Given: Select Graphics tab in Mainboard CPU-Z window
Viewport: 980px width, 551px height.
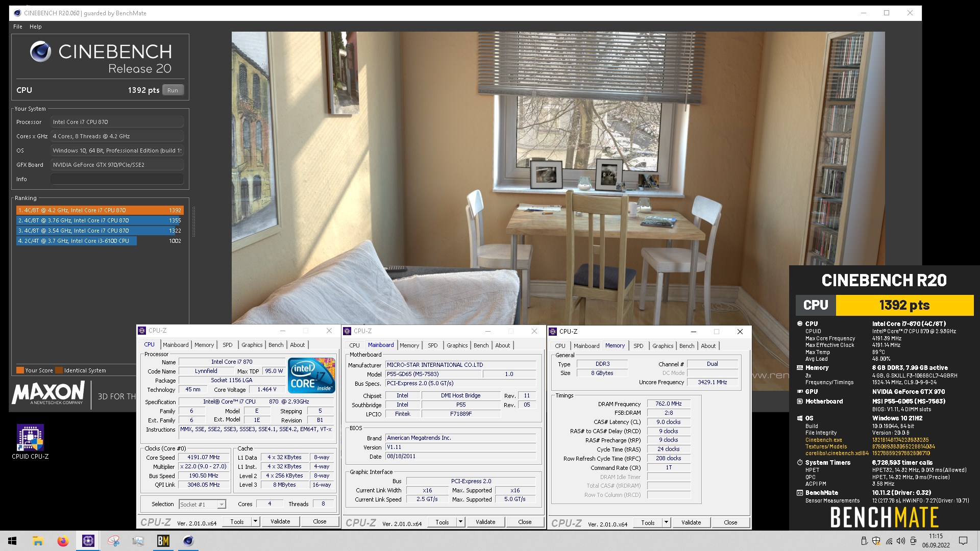Looking at the screenshot, I should click(x=457, y=345).
